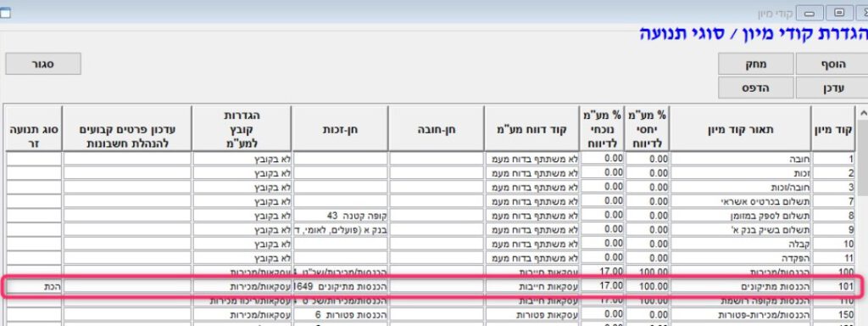Select the הפקדה description cell
Viewport: 868px width, 326px height.
[740, 258]
